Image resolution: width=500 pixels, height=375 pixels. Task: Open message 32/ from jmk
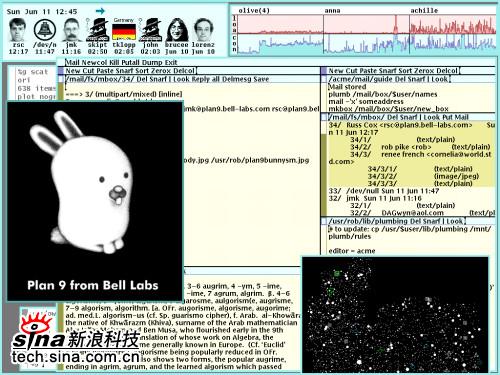(375, 198)
